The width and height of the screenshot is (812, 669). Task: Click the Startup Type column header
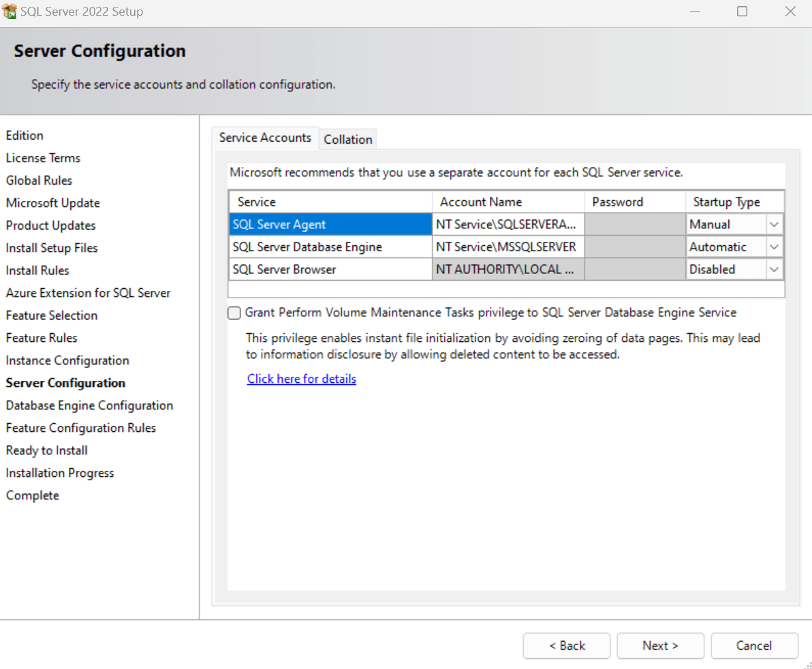pos(734,202)
